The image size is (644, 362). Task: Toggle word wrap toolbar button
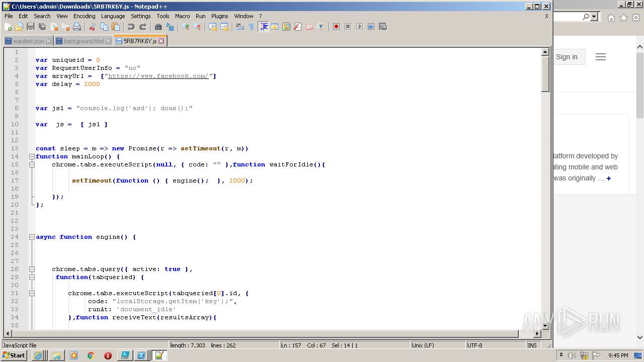coord(240,27)
